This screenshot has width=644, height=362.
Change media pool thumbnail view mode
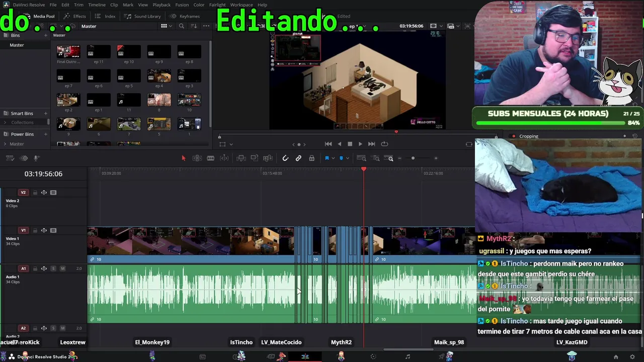(164, 26)
